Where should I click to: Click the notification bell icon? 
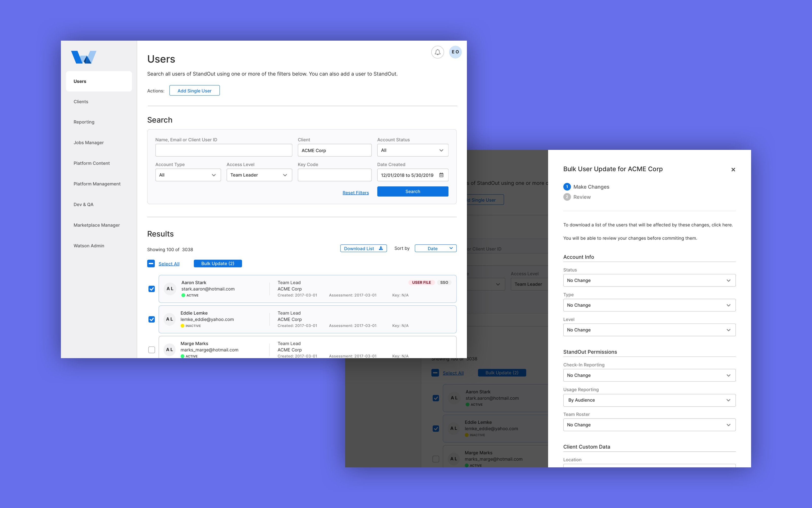[x=437, y=52]
